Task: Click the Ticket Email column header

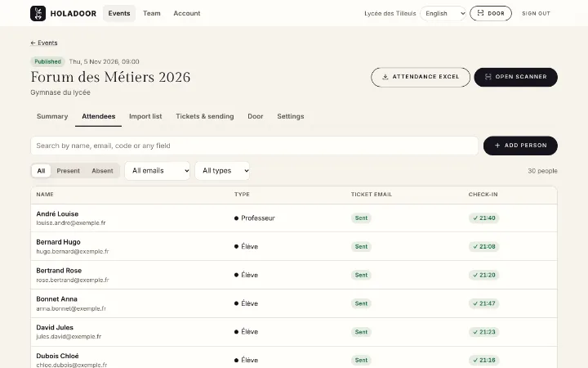Action: (372, 195)
